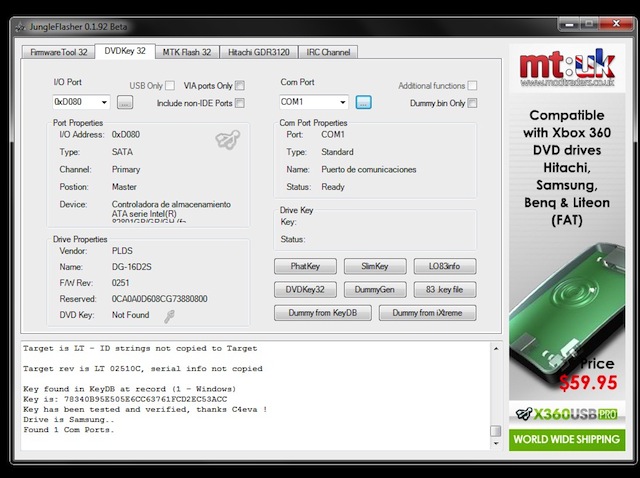This screenshot has width=640, height=478.
Task: Click the SlimKey button
Action: (375, 266)
